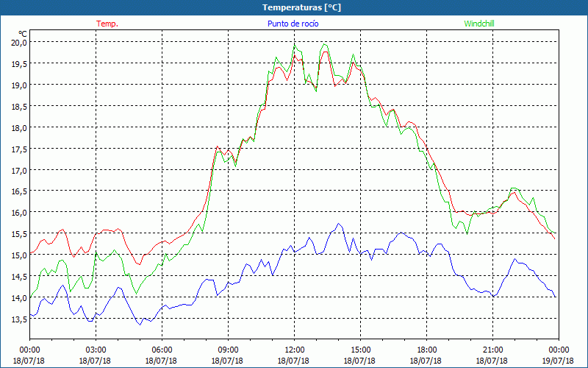Screen dimensions: 588x368
Task: Select the blue 'Punto de rocío' legend label
Action: pos(293,24)
